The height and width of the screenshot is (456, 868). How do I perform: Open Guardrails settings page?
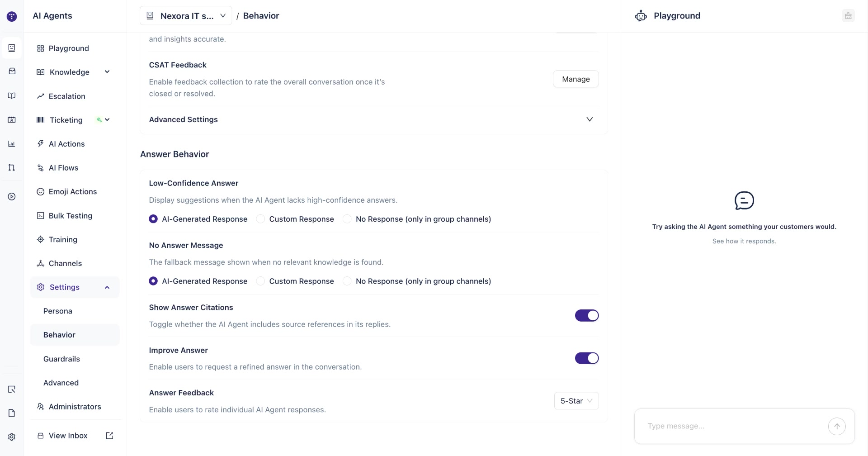(x=61, y=359)
